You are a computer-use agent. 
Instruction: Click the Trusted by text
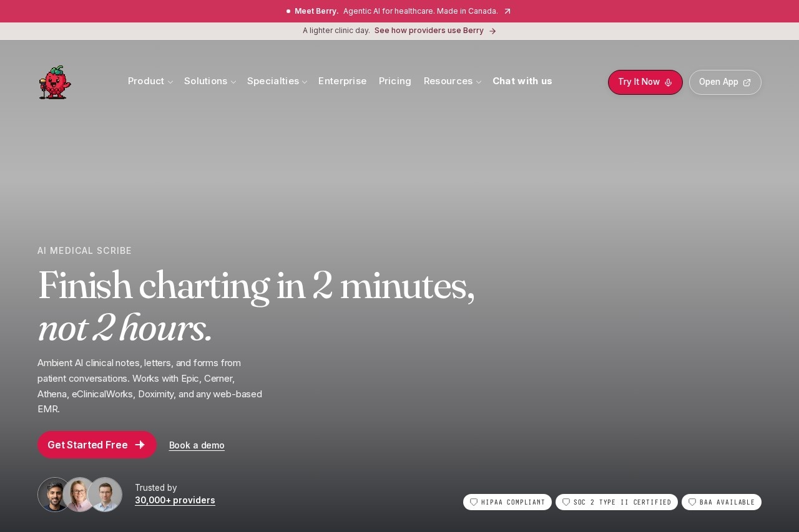click(156, 488)
